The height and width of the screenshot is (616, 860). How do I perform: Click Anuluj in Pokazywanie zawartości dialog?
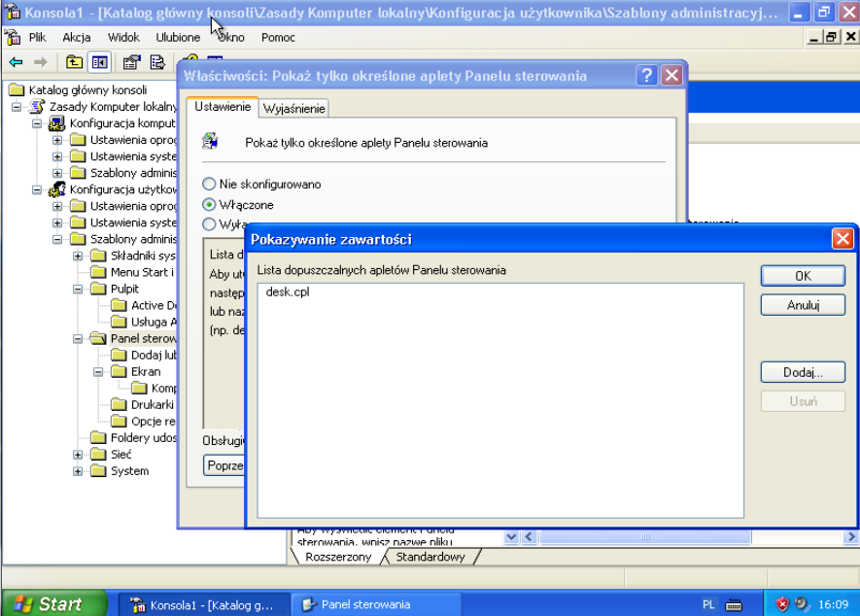click(x=803, y=305)
